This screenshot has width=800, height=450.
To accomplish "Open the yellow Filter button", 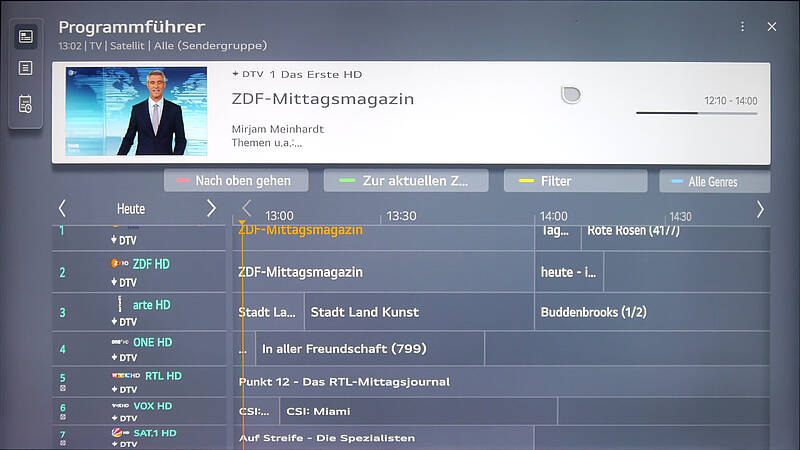I will pos(576,181).
